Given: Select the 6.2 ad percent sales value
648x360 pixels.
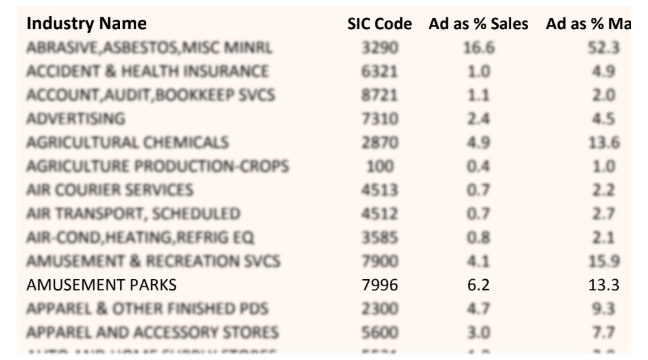Looking at the screenshot, I should coord(478,285).
